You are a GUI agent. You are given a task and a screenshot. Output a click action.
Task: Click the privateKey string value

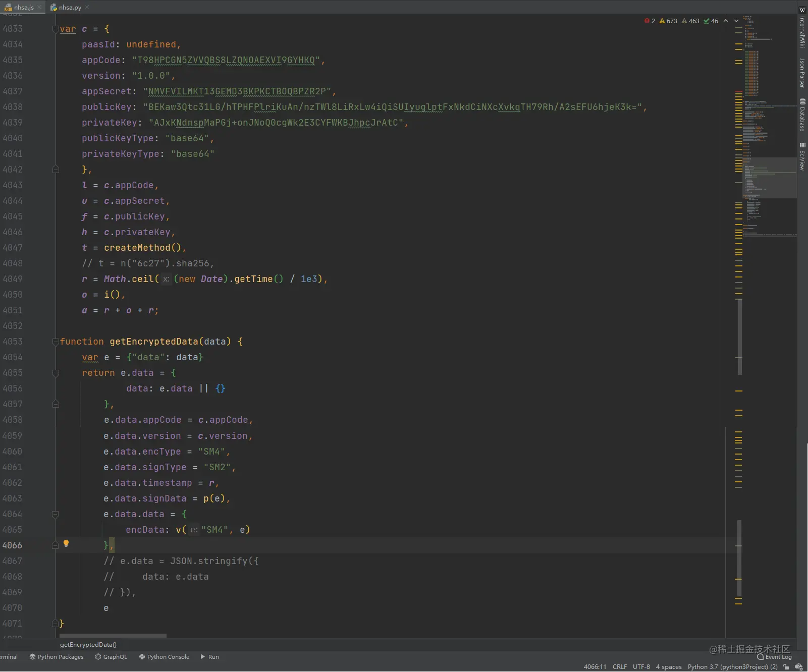point(276,123)
